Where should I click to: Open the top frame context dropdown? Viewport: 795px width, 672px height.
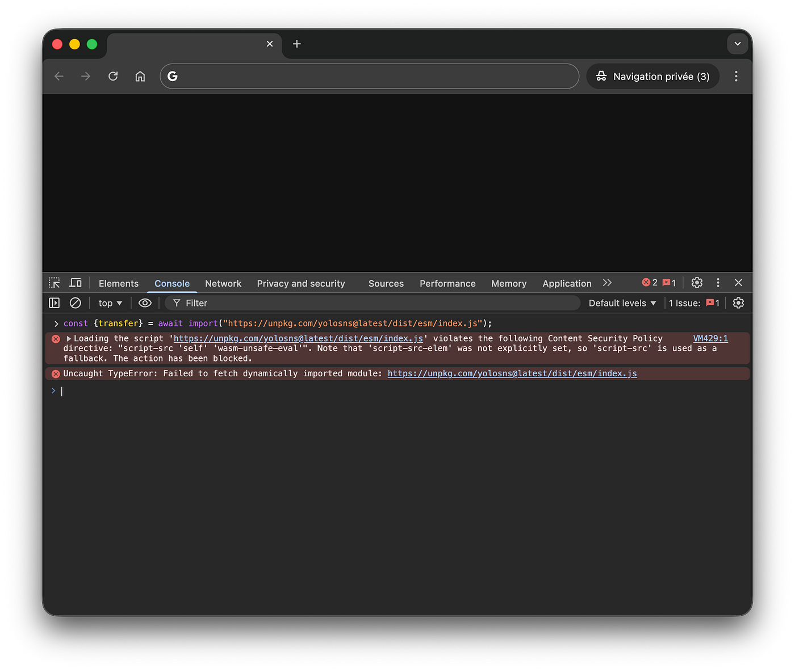click(x=110, y=303)
